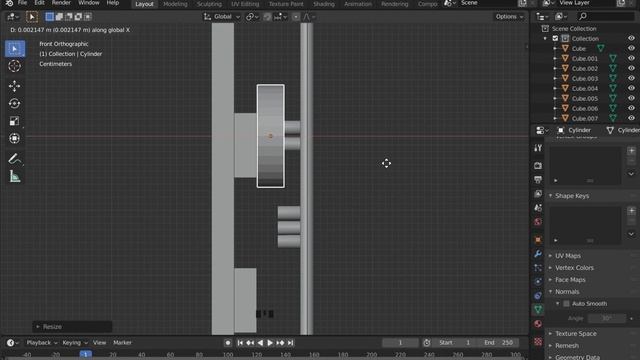Add a new shape key
640x360 pixels.
pyautogui.click(x=631, y=211)
